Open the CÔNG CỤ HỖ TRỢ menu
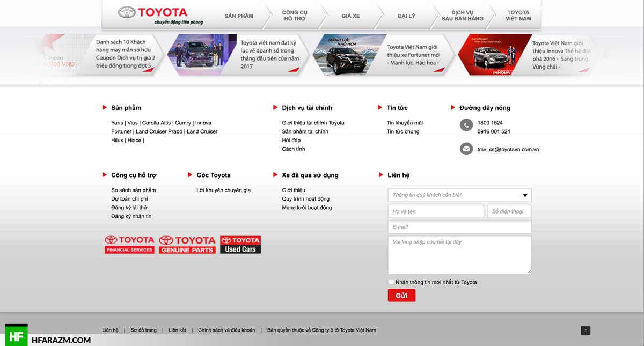644x346 pixels. (x=295, y=16)
